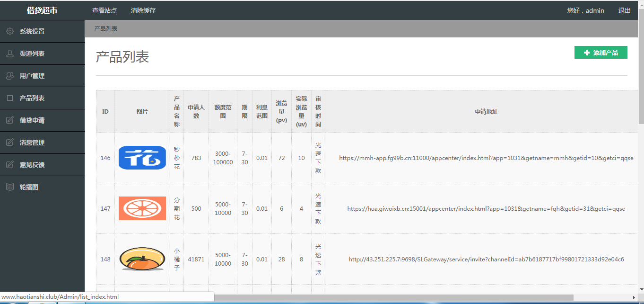Click the 分期花 orange product thumbnail
The height and width of the screenshot is (304, 644).
pos(142,208)
